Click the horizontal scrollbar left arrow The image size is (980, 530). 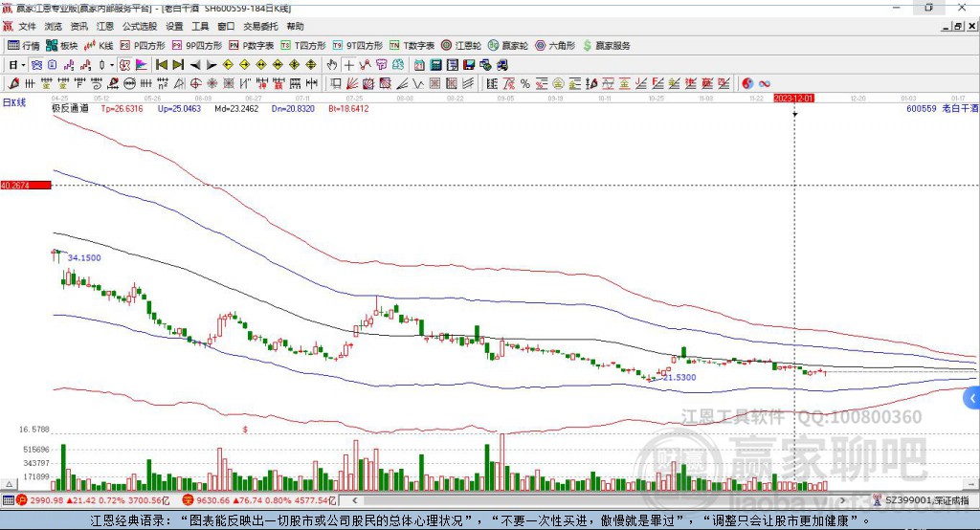[354, 500]
